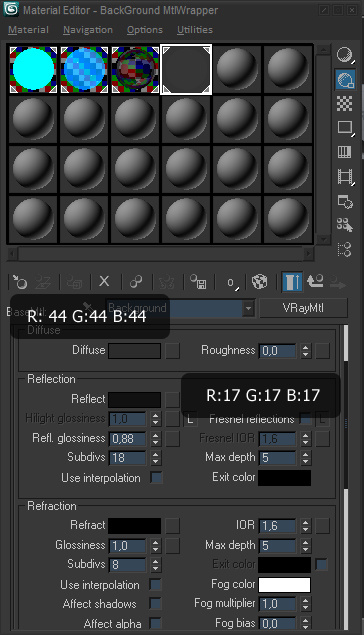Adjust the Refl. glossiness spinner
Viewport: 364px width, 635px height.
[x=155, y=439]
